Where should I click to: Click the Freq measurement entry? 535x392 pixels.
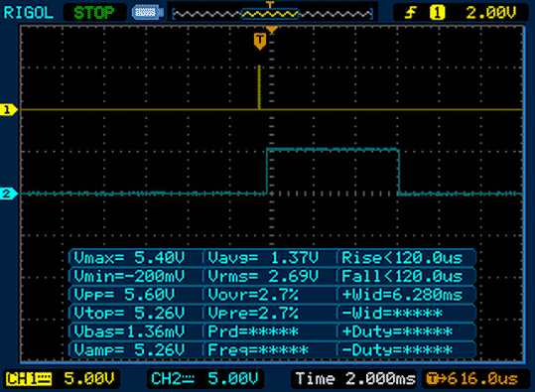coord(258,349)
